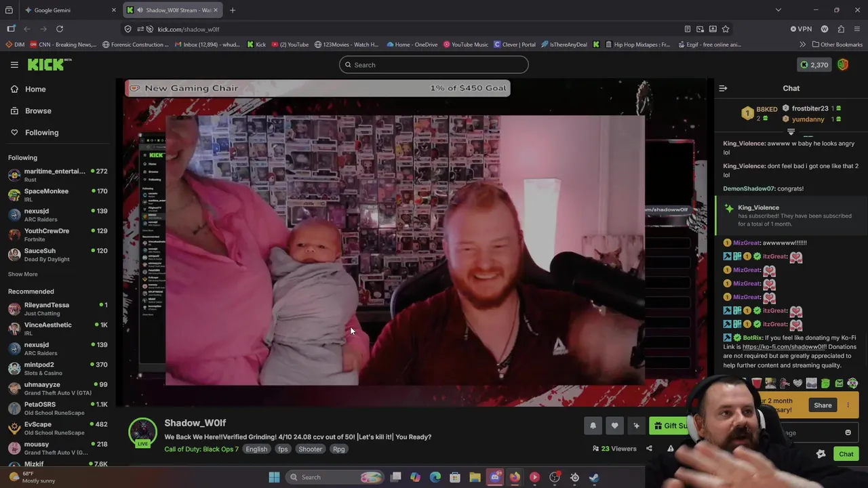Open the 2,370 Kicks balance

tap(814, 65)
